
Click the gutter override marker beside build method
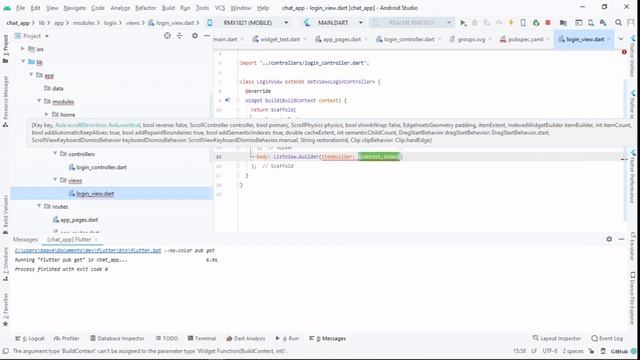[x=227, y=100]
